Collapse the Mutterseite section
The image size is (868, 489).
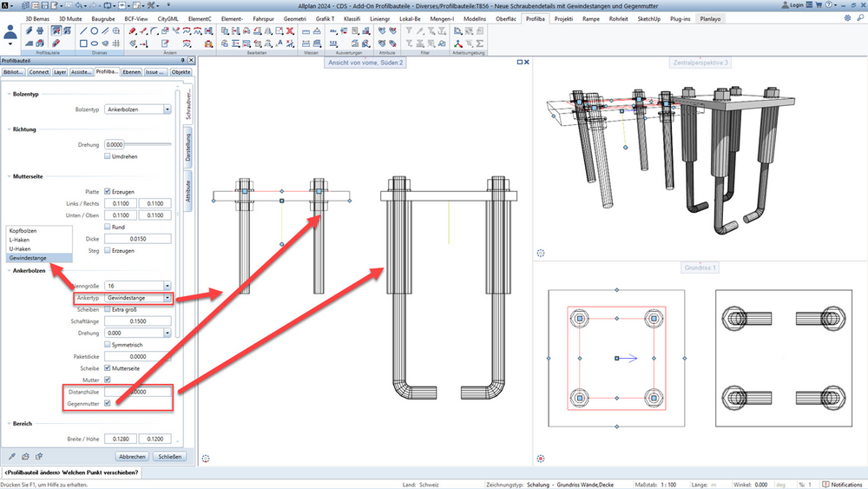tap(9, 176)
